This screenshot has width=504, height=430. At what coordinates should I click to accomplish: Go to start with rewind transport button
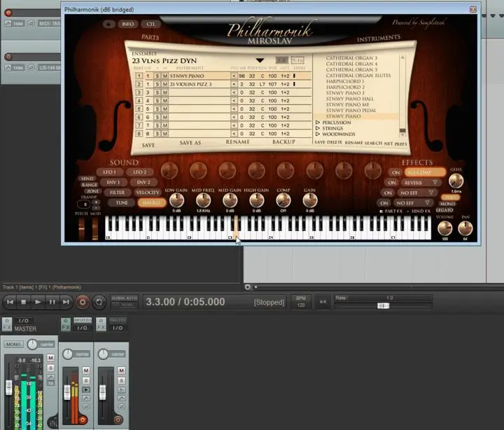point(10,302)
